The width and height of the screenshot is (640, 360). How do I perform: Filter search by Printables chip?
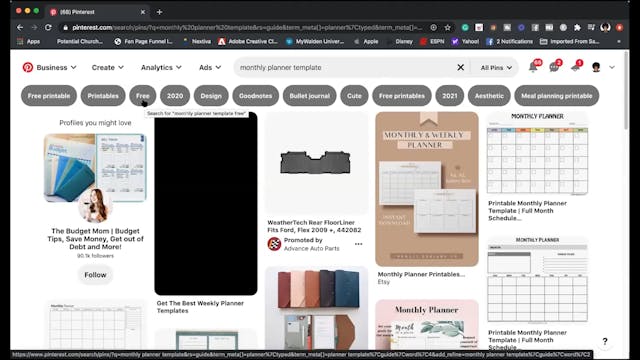103,96
